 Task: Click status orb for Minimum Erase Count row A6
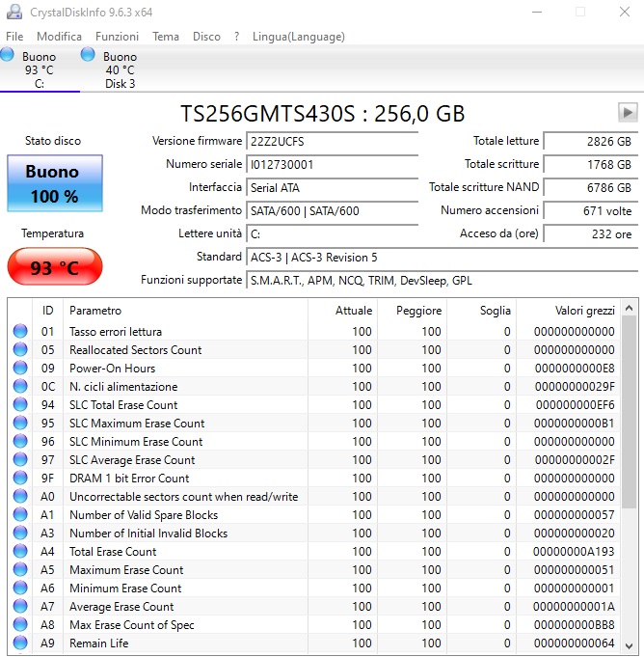(20, 588)
